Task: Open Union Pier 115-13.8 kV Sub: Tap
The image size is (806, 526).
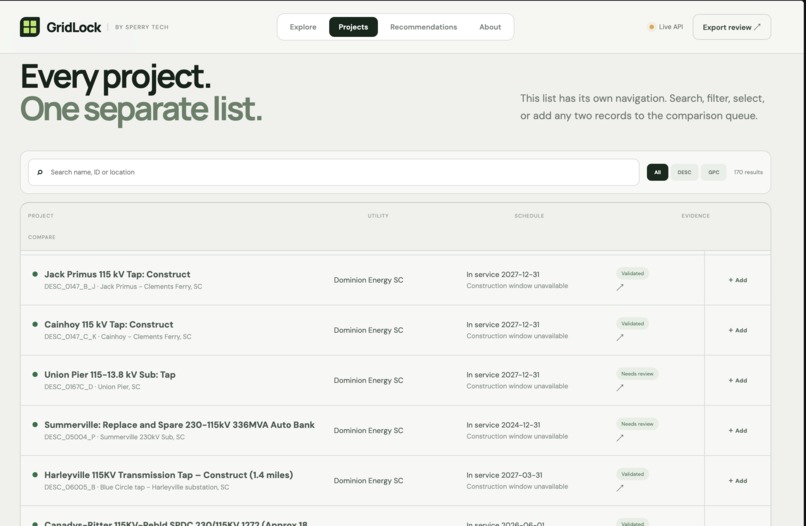Action: coord(109,374)
